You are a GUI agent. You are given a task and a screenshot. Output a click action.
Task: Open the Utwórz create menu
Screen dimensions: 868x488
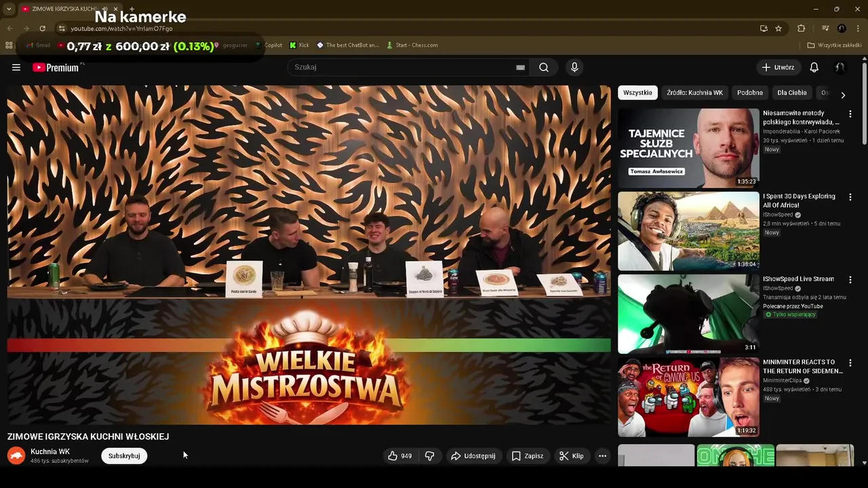click(778, 67)
